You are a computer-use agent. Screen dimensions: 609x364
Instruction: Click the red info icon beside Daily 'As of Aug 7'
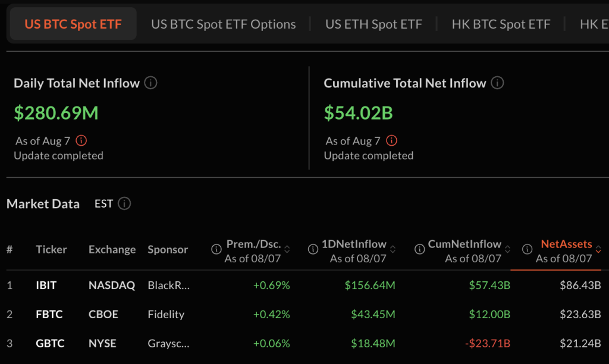[82, 141]
